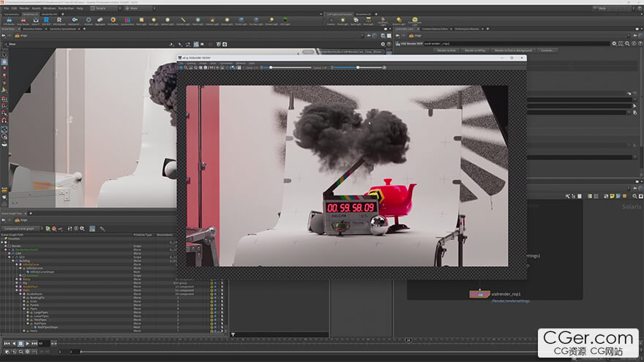Image resolution: width=644 pixels, height=362 pixels.
Task: Click the network editor search magnifier icon
Action: (634, 197)
